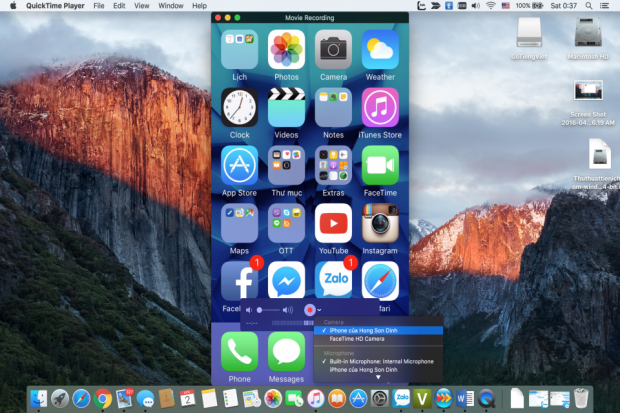Open the options arrow beside Record button
The width and height of the screenshot is (620, 413).
click(x=318, y=310)
